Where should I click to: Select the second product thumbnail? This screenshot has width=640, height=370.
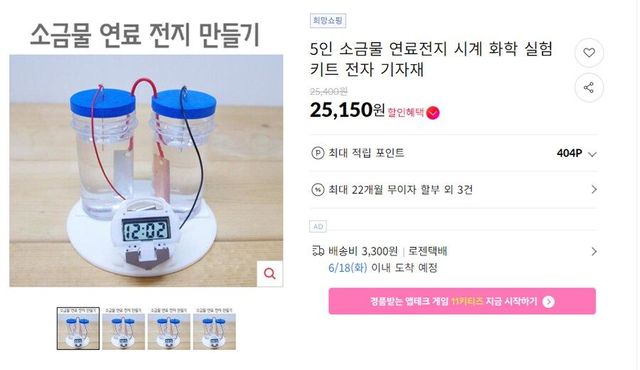click(124, 328)
